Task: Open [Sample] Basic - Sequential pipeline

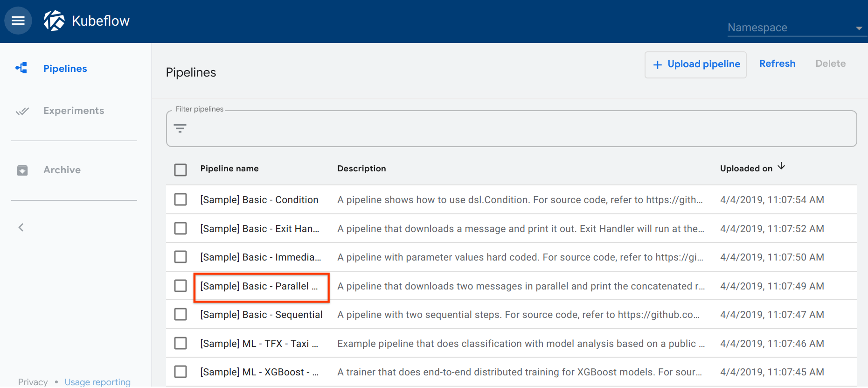Action: (261, 315)
